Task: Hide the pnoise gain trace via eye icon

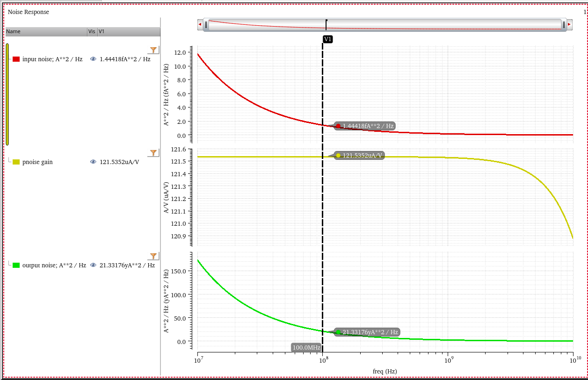Action: pos(93,162)
